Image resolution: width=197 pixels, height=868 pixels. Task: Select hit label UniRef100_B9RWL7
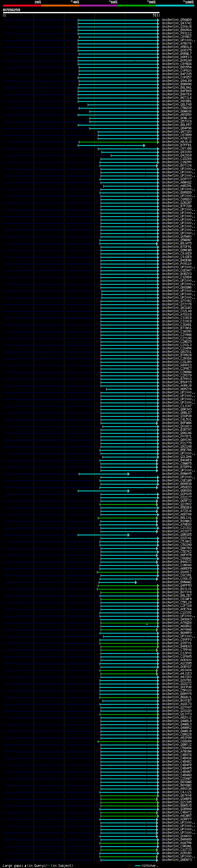click(x=177, y=54)
